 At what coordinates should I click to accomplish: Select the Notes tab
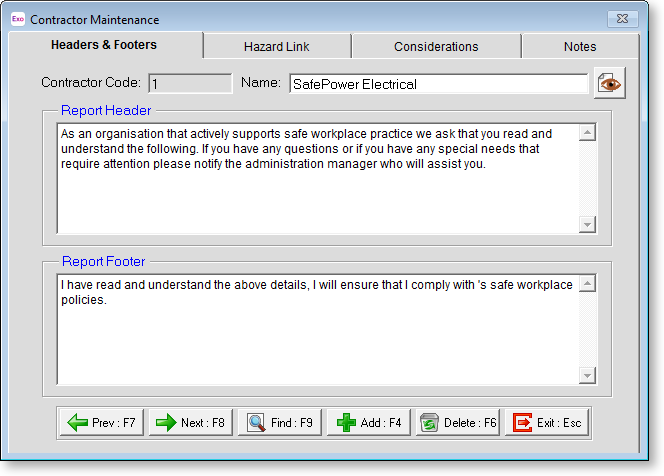tap(580, 47)
